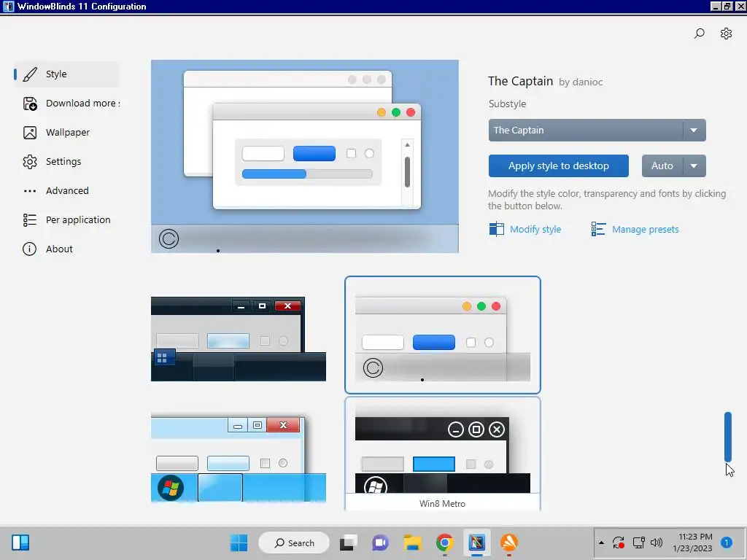Show hidden tray icons arrow

tap(601, 542)
